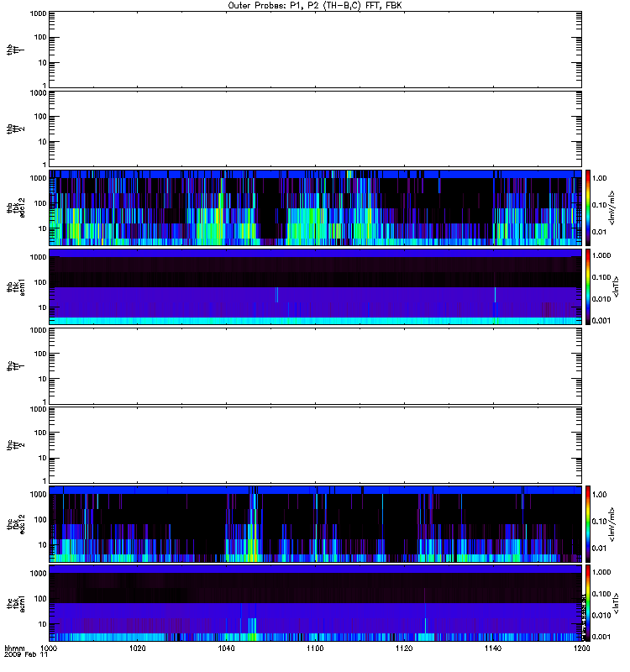Click the plot title 'Outer Probes: P1, P2 (TH-B,C) FFT, FBK'
This screenshot has height=672, width=630.
[x=315, y=6]
